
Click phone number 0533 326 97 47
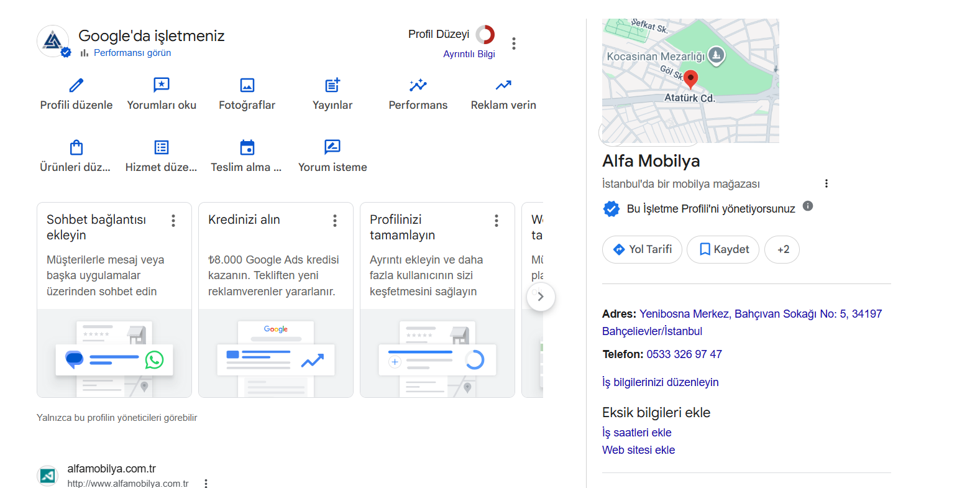click(x=684, y=354)
